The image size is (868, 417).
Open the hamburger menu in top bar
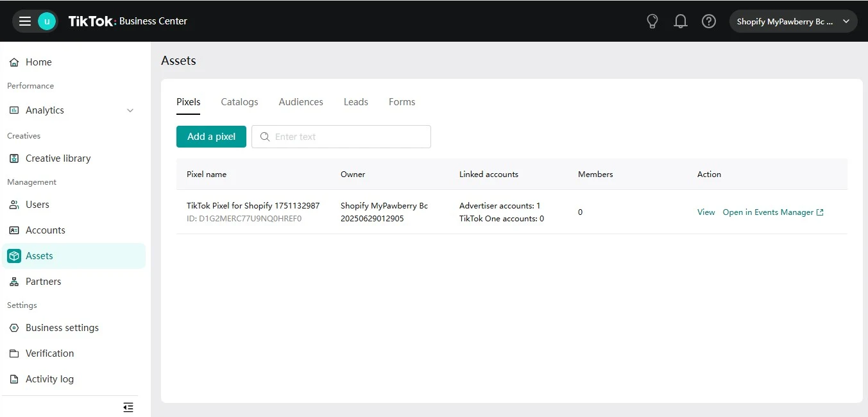pyautogui.click(x=24, y=21)
